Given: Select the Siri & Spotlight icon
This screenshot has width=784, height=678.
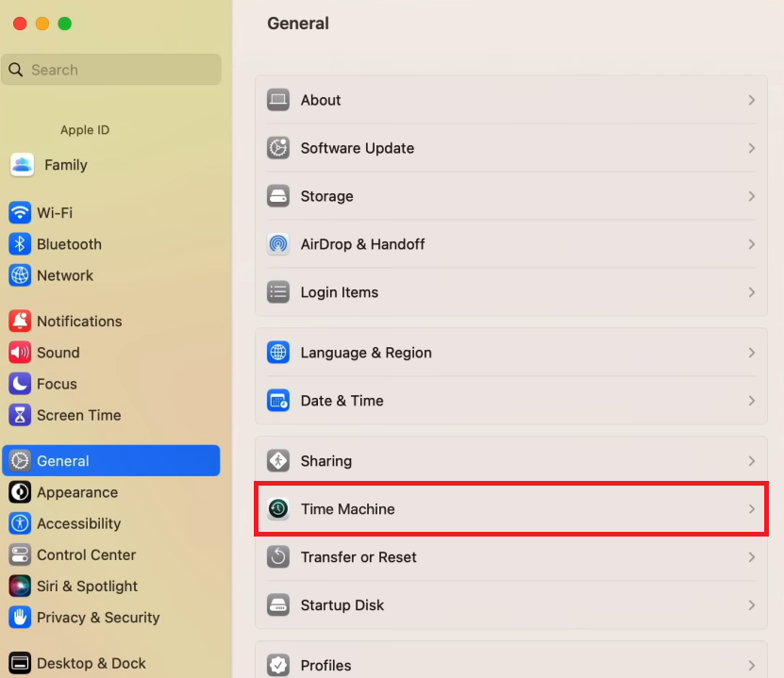Looking at the screenshot, I should pos(21,586).
